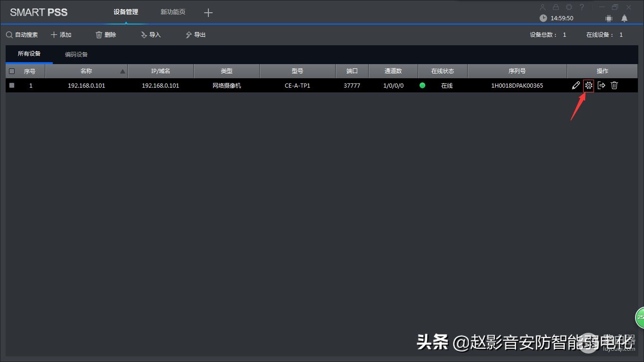The height and width of the screenshot is (362, 644).
Task: Click the IP/域名 column header
Action: (161, 71)
